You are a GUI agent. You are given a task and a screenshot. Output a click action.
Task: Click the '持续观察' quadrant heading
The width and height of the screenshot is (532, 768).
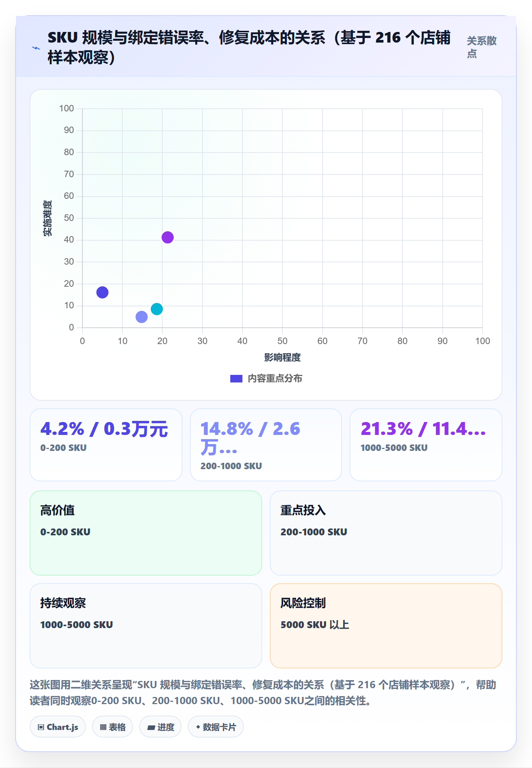(63, 603)
